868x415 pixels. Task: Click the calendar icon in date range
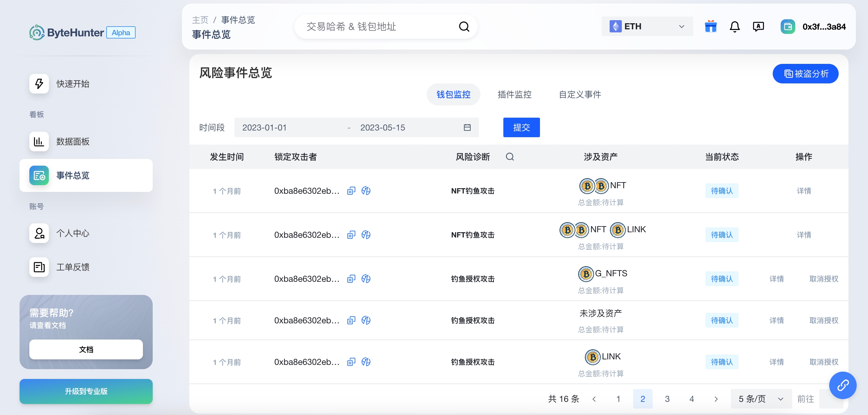467,127
